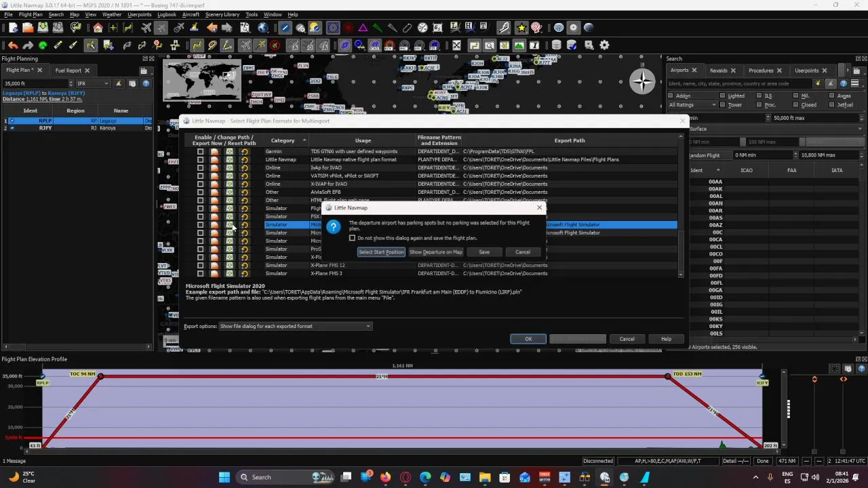The image size is (868, 488).
Task: Check 'Do not show this dialog again' box
Action: point(352,238)
